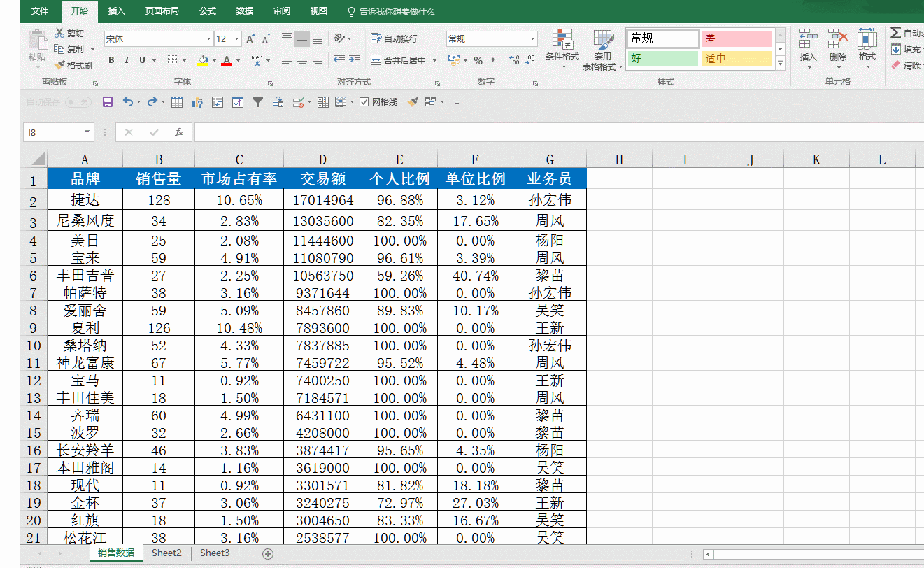The height and width of the screenshot is (568, 924).
Task: Click the 自动换行 wrap text button
Action: (x=394, y=39)
